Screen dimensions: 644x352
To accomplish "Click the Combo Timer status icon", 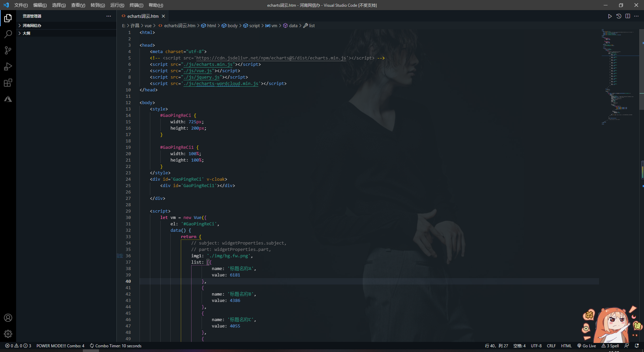I will tap(92, 346).
